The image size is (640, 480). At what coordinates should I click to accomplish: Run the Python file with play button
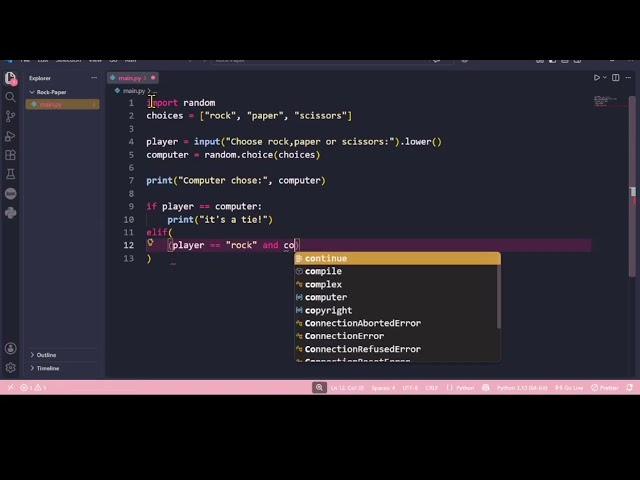pos(597,78)
